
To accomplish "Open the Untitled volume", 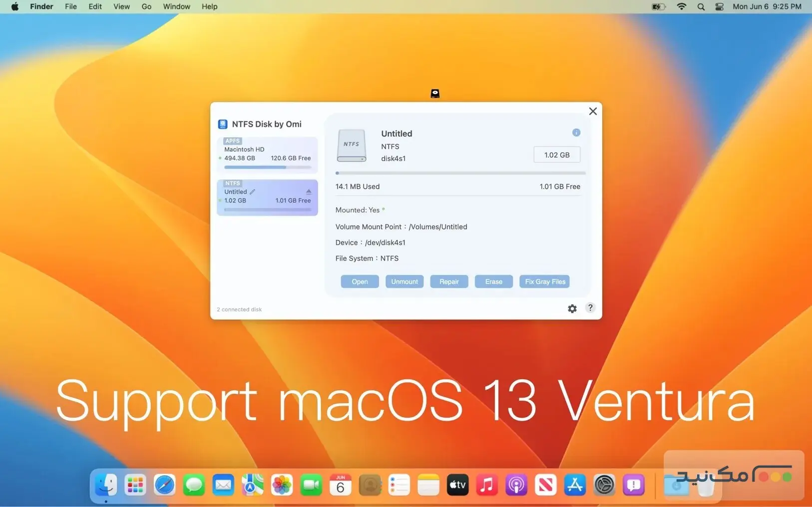I will point(359,281).
